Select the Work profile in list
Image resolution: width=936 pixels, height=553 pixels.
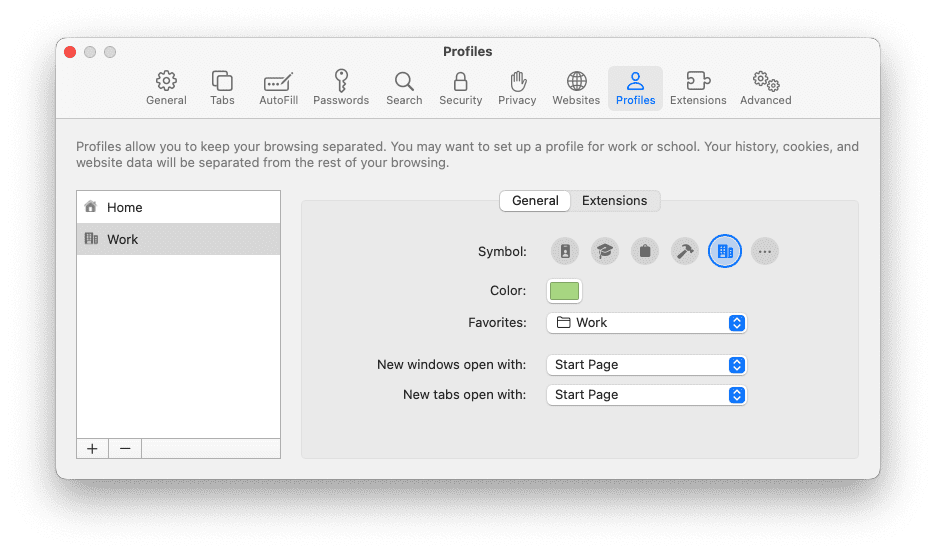click(178, 239)
